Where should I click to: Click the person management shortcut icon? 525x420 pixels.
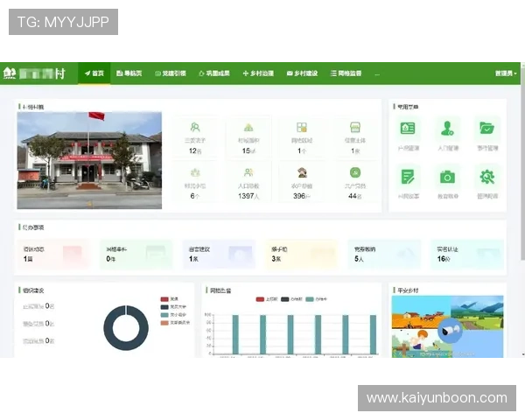coord(447,129)
